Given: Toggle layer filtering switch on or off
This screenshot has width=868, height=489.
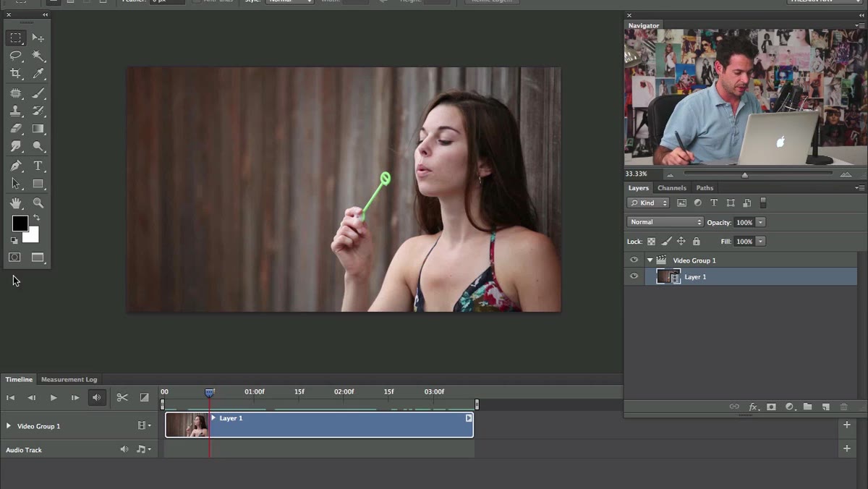Looking at the screenshot, I should (763, 203).
